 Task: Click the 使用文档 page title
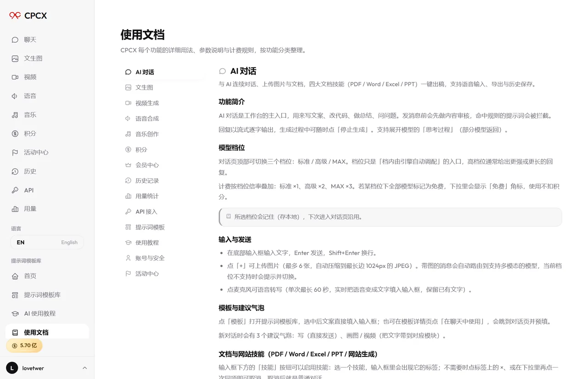pos(142,35)
